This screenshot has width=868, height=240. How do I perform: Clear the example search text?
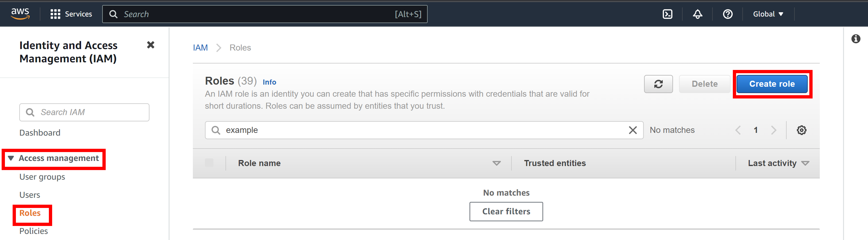tap(633, 130)
